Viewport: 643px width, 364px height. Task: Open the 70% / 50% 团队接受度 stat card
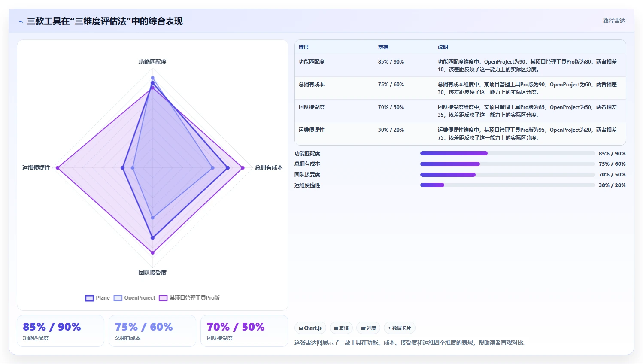pyautogui.click(x=244, y=331)
